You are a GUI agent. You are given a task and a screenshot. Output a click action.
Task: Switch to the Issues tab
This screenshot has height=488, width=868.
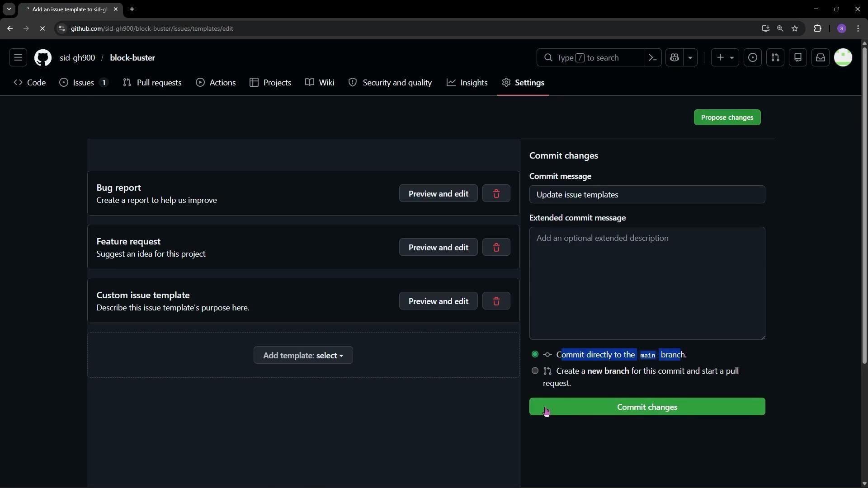pos(84,83)
